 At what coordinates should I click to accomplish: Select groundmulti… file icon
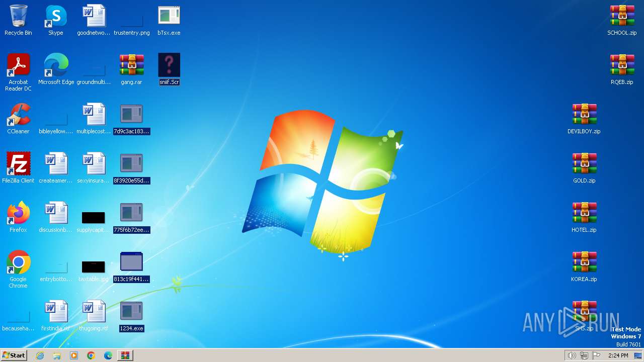[94, 69]
